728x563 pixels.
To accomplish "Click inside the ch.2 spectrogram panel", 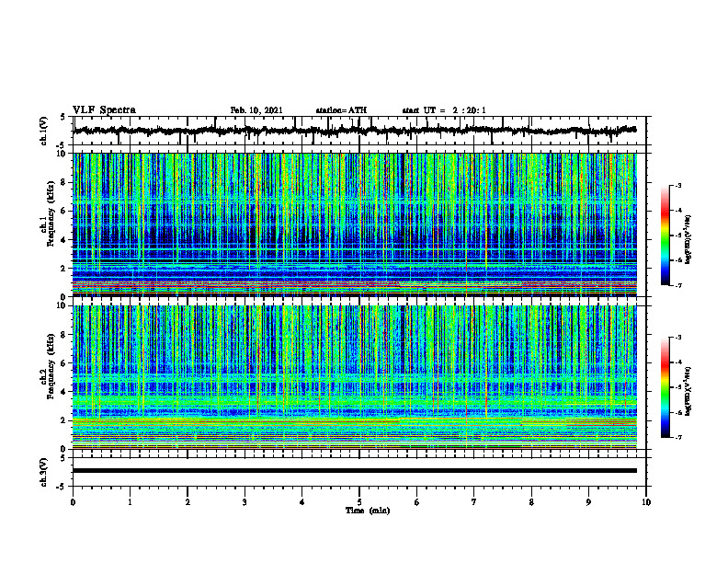I will pyautogui.click(x=355, y=377).
